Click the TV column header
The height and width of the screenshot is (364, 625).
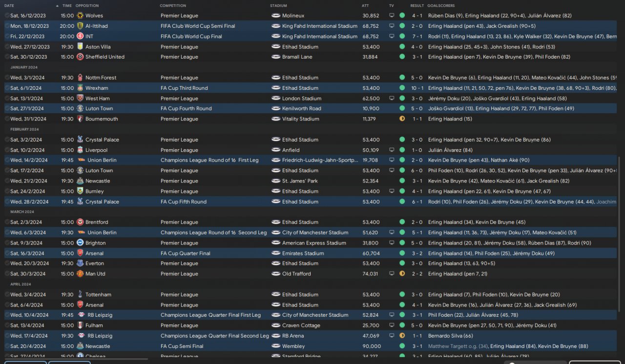tap(391, 6)
